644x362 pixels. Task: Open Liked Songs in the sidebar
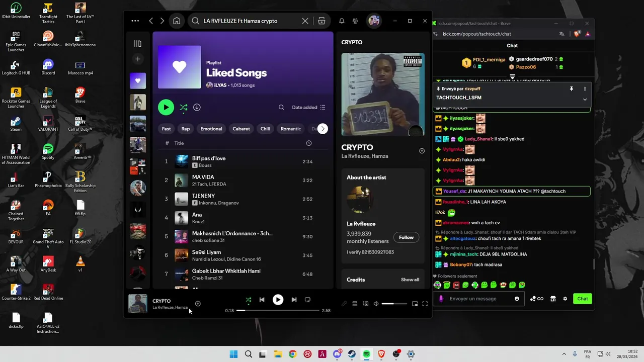[138, 80]
